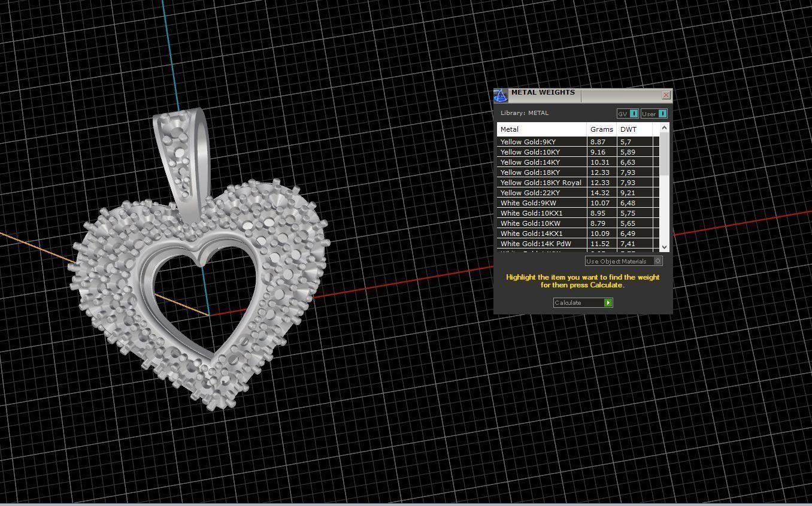This screenshot has width=812, height=506.
Task: Click the 8.95 grams value
Action: 598,213
